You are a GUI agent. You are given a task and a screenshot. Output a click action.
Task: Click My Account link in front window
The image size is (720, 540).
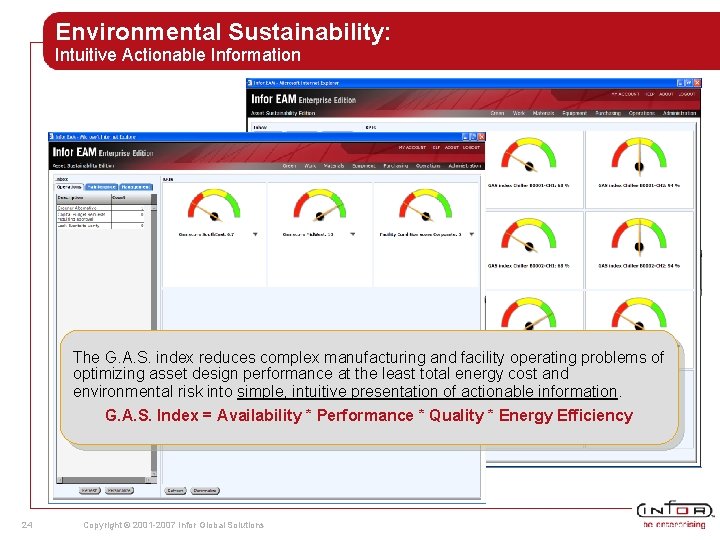(412, 147)
